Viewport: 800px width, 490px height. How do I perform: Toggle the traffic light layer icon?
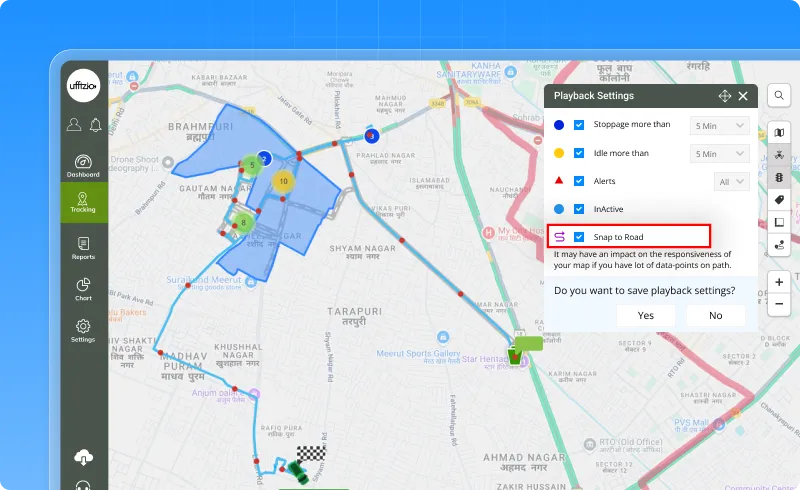(x=779, y=177)
